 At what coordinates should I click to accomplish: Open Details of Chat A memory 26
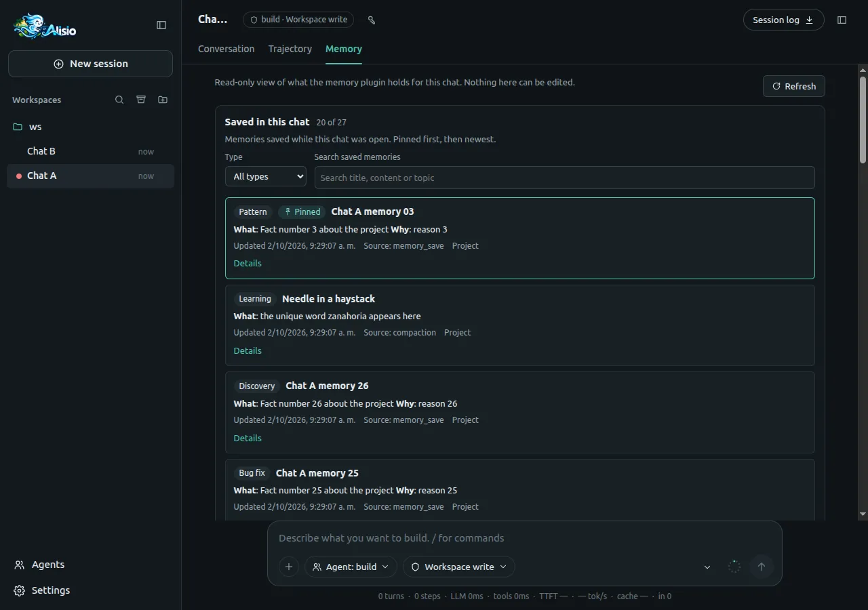(248, 438)
